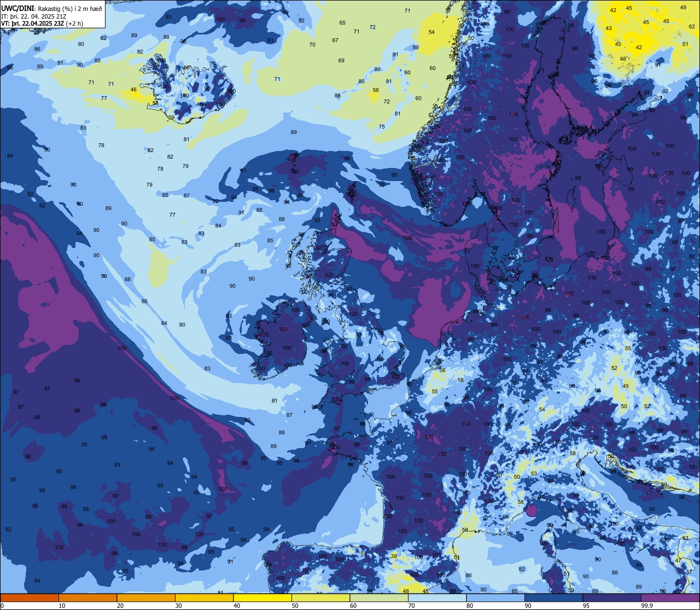Click the 60–70 light green legend swatch
The height and width of the screenshot is (610, 700).
[x=379, y=597]
